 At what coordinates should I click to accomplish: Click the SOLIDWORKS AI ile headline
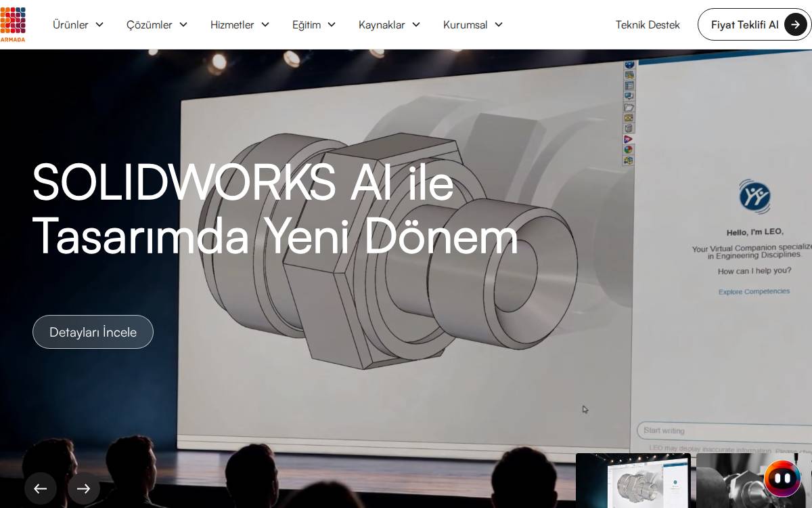tap(243, 182)
